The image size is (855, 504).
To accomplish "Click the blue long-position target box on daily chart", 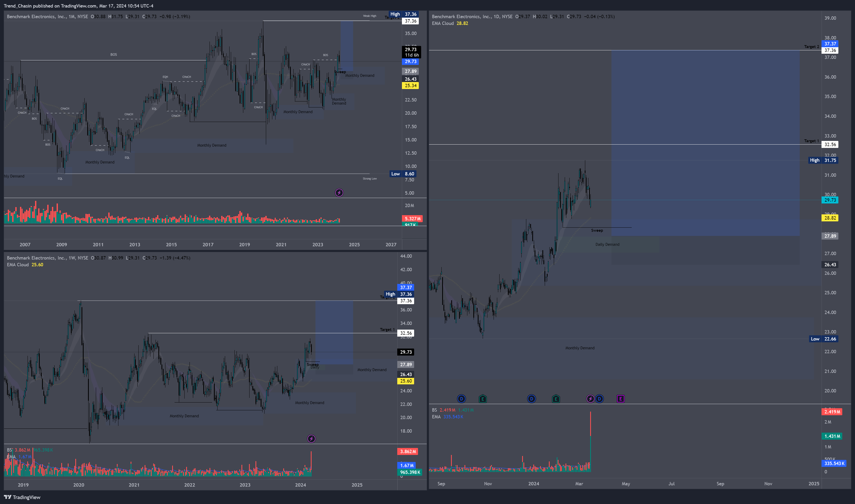I will (x=705, y=143).
